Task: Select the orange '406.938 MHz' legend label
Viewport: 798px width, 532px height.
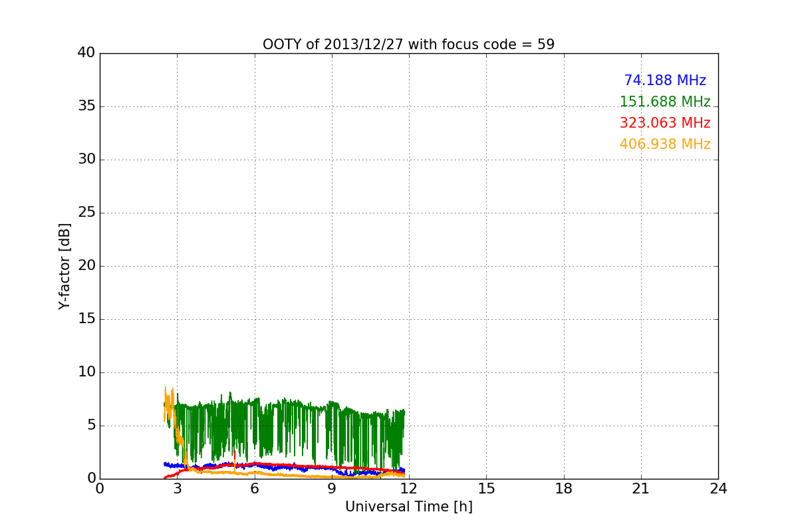Action: pyautogui.click(x=665, y=144)
